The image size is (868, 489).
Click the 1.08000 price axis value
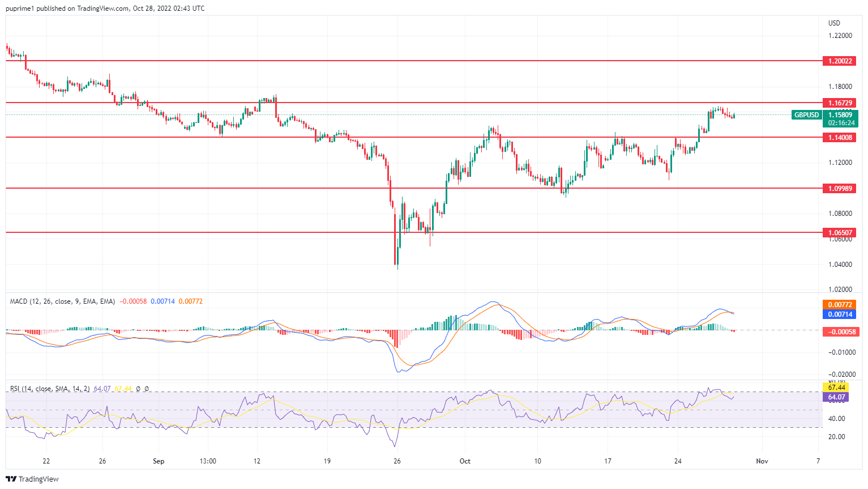tap(840, 214)
